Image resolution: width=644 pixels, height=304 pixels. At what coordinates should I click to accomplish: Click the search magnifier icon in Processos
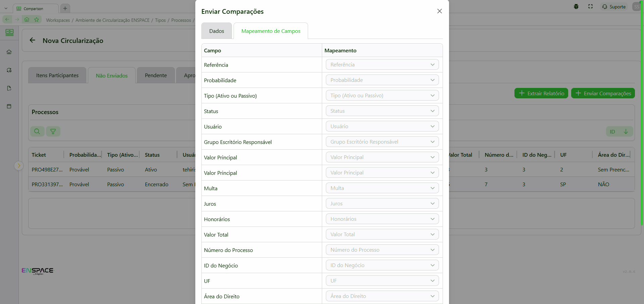(37, 132)
